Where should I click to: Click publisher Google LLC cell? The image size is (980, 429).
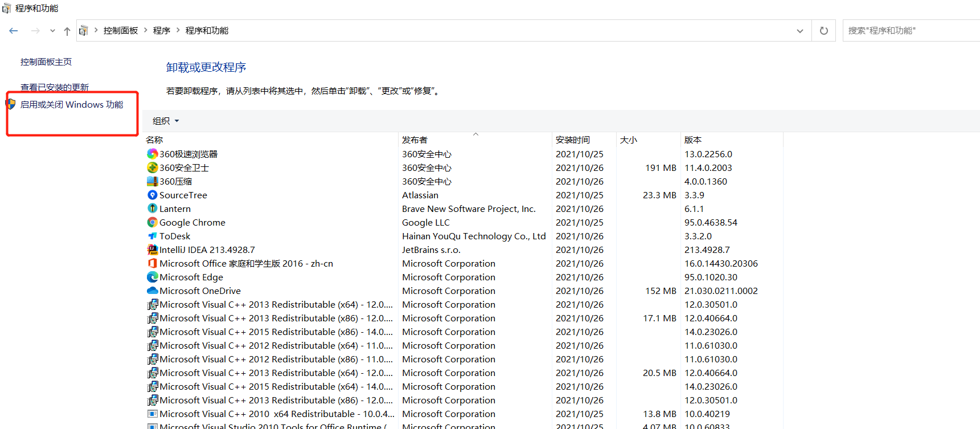(x=426, y=222)
